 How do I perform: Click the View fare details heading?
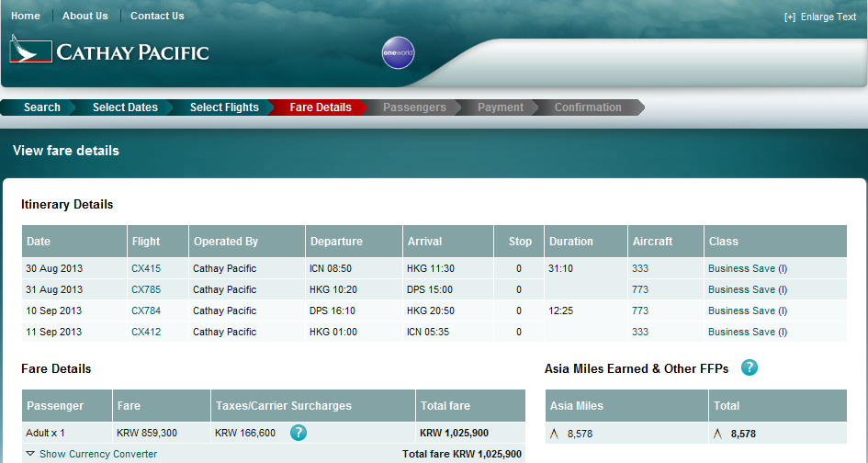tap(66, 151)
